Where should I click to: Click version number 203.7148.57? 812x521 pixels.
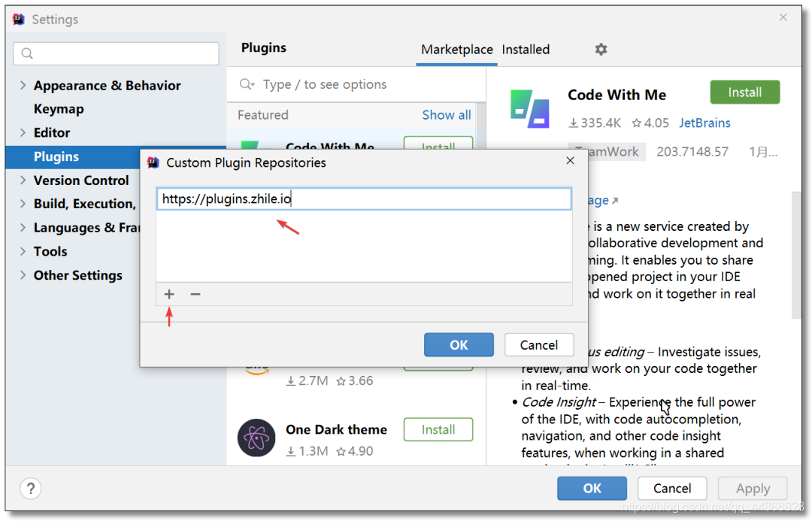[692, 152]
